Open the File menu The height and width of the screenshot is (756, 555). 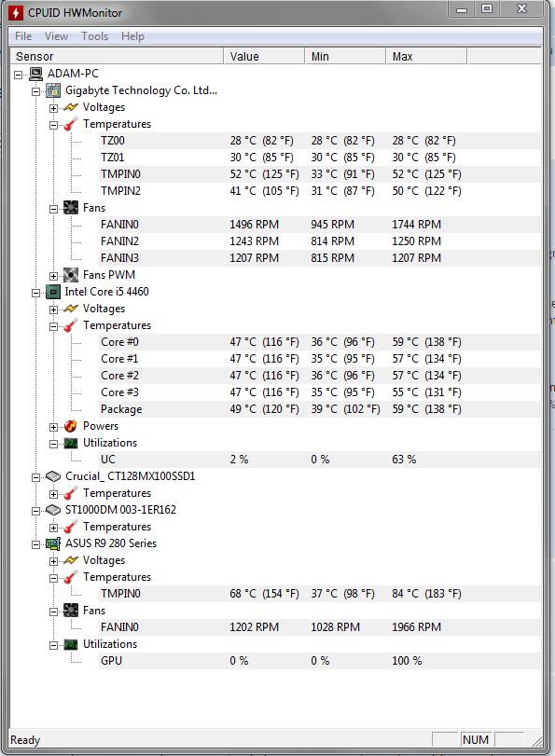point(23,36)
